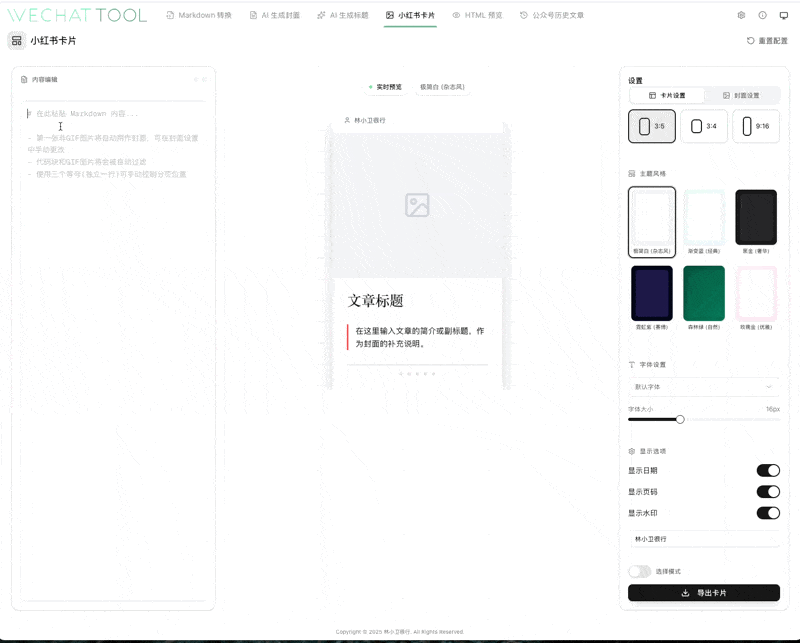
Task: Open the 默认字体 font dropdown
Action: [703, 386]
